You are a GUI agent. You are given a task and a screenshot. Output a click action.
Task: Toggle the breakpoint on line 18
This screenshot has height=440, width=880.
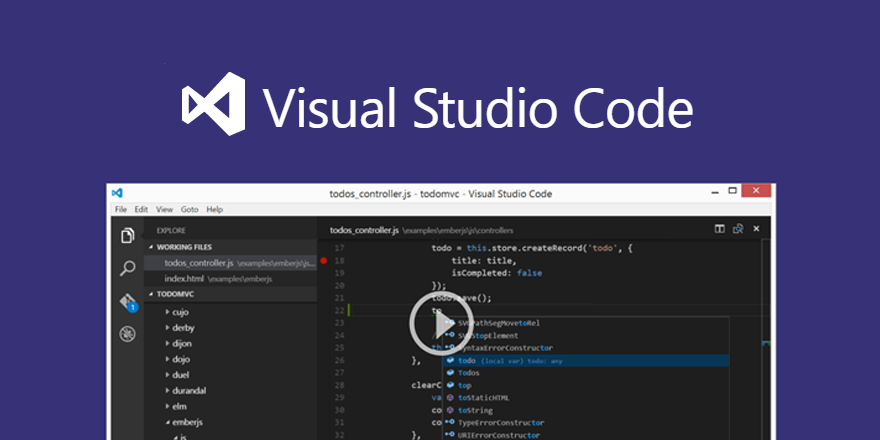point(324,260)
